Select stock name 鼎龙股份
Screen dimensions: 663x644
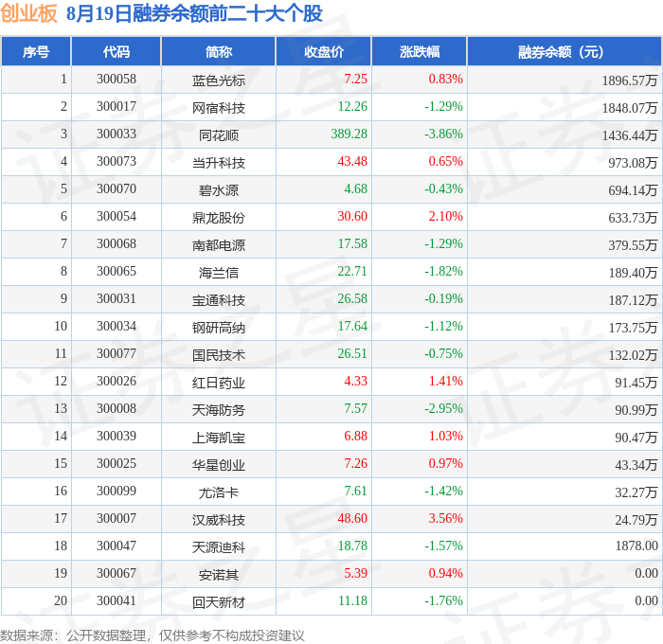click(219, 217)
